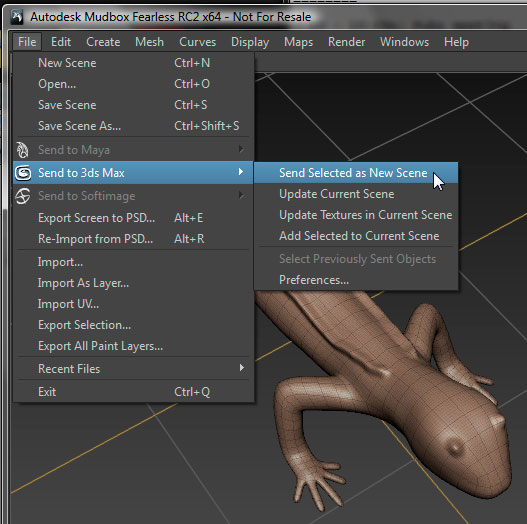Click the Mudbox application icon in title bar
Screen dimensions: 527x524
(x=16, y=17)
